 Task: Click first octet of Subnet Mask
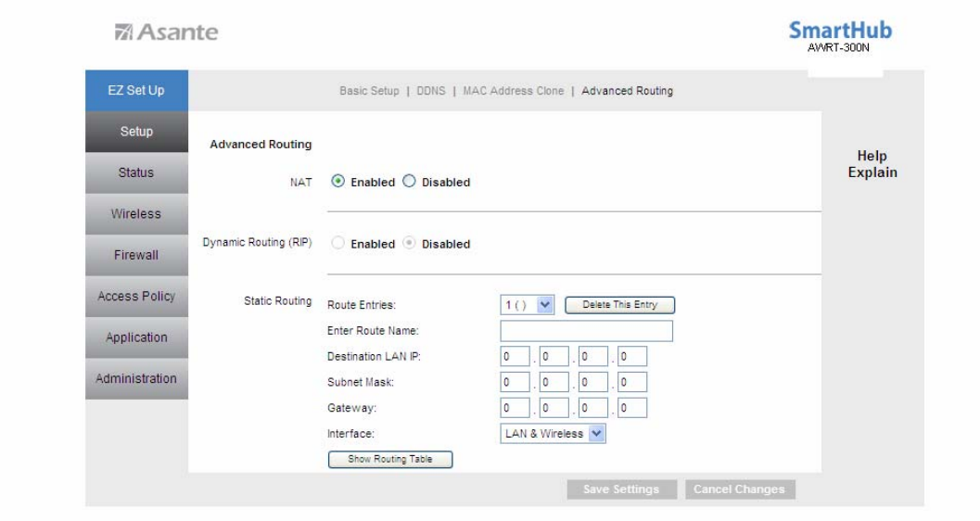515,382
